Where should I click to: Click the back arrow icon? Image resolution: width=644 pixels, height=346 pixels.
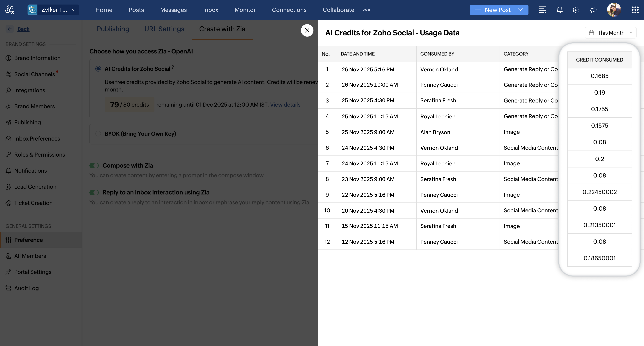tap(10, 29)
